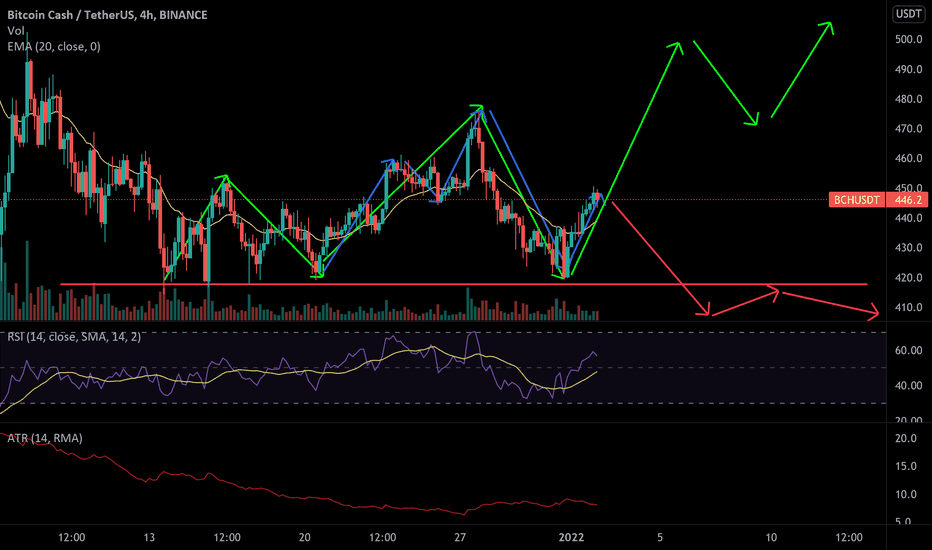
Task: Click the BCHUSDT price label tag
Action: coord(857,200)
